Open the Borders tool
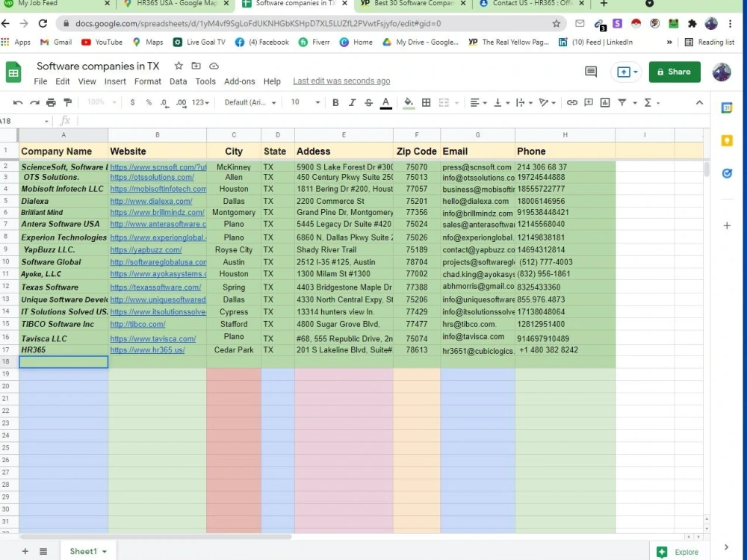The width and height of the screenshot is (747, 560). click(x=427, y=102)
